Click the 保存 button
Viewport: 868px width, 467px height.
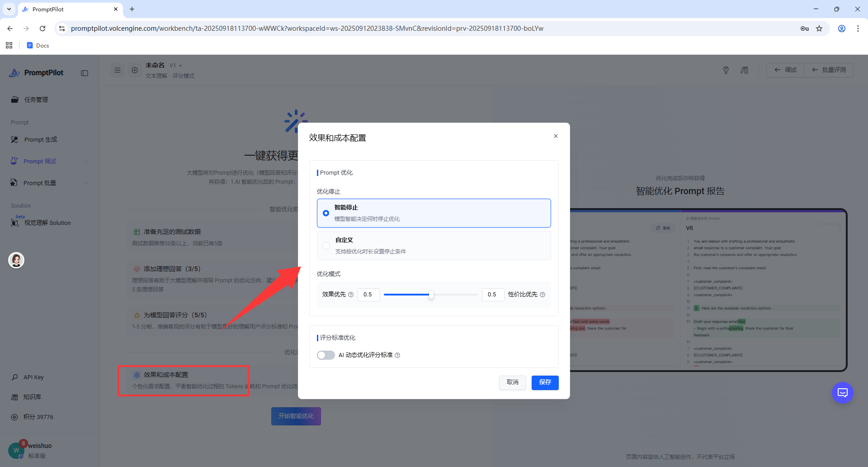click(x=545, y=382)
